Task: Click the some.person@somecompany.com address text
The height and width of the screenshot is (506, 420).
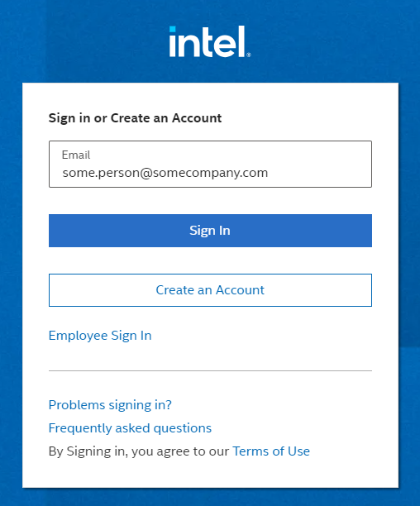Action: 165,173
